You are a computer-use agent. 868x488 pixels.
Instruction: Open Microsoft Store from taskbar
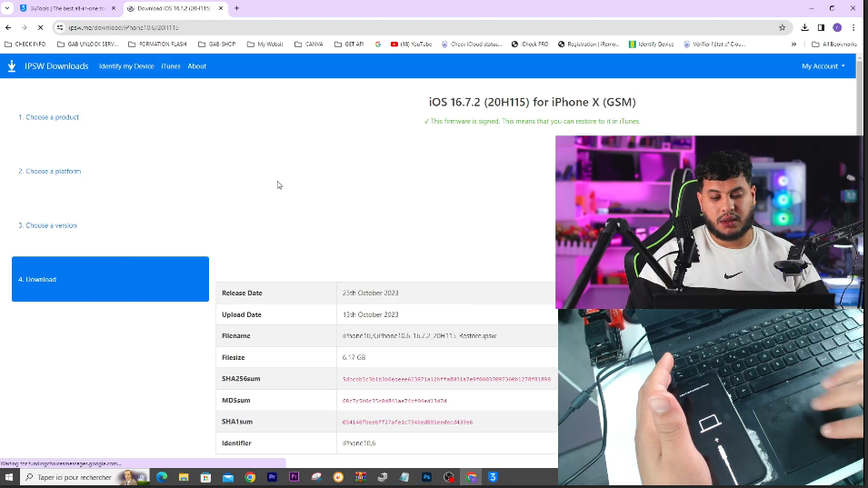coord(206,477)
